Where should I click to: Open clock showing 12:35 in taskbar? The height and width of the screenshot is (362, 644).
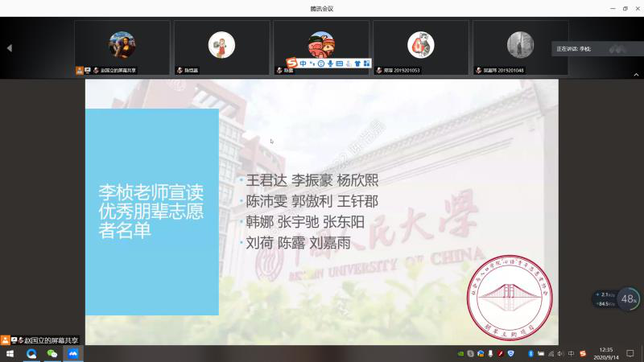pos(606,353)
